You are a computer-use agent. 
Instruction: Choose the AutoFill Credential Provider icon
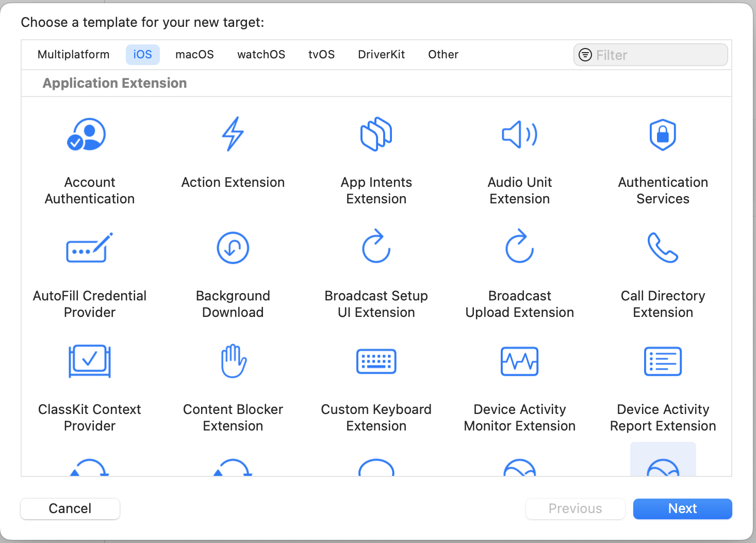pyautogui.click(x=90, y=248)
